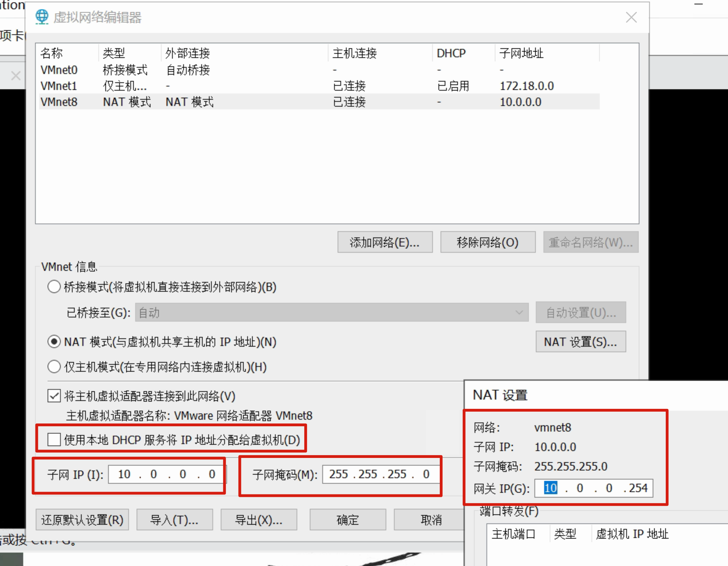
Task: Click the 导入(T) button
Action: pyautogui.click(x=175, y=520)
